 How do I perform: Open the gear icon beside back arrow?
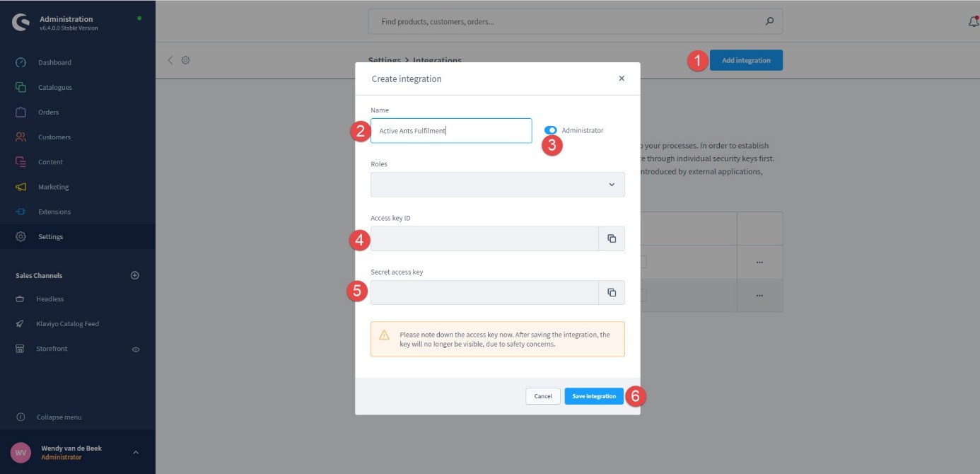click(x=186, y=60)
